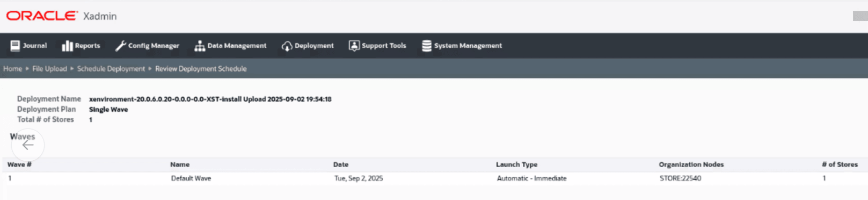Open the Config Manager menu

147,46
